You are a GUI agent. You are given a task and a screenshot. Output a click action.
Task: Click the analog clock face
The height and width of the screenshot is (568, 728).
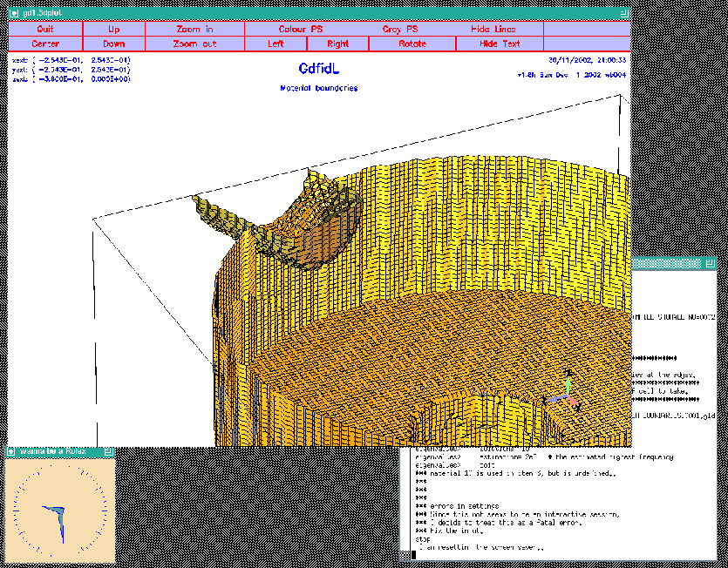(60, 511)
